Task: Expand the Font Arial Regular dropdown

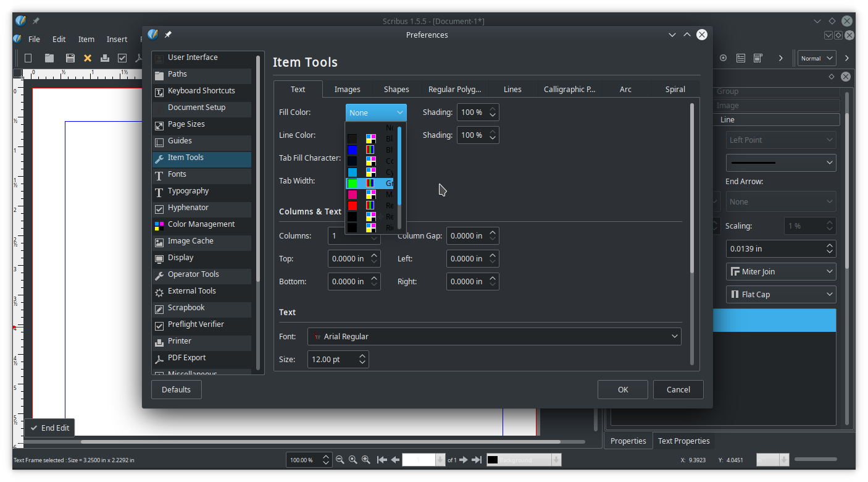Action: (494, 337)
